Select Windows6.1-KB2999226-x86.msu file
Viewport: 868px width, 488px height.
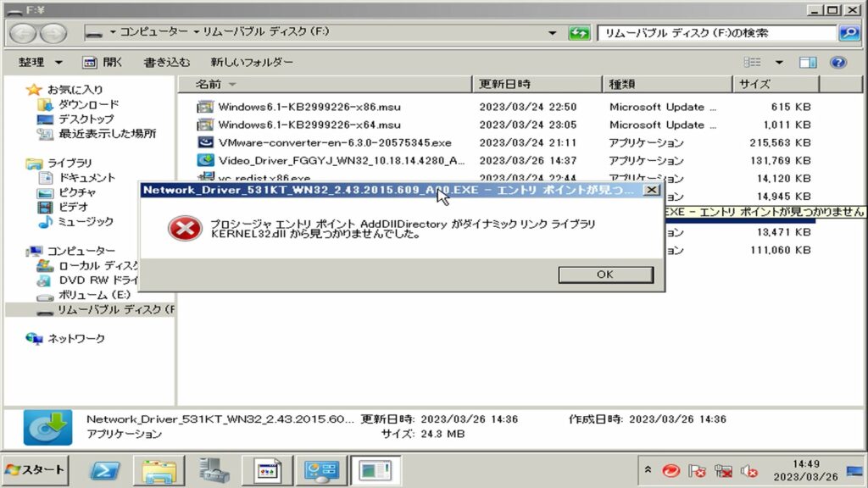click(309, 107)
